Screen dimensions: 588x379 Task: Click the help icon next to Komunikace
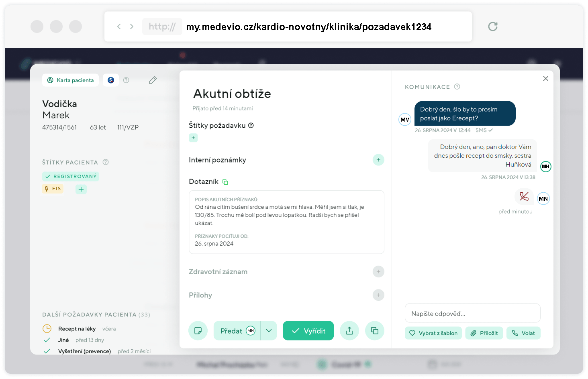[457, 87]
